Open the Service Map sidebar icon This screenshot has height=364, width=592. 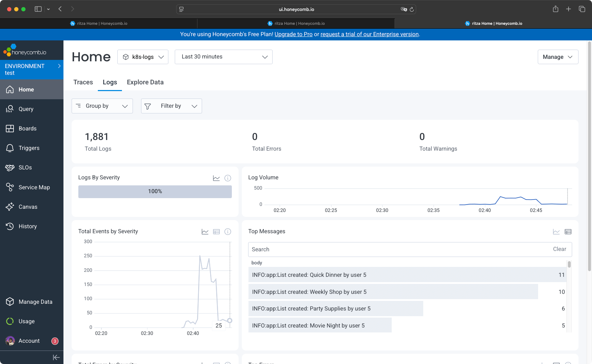point(10,187)
